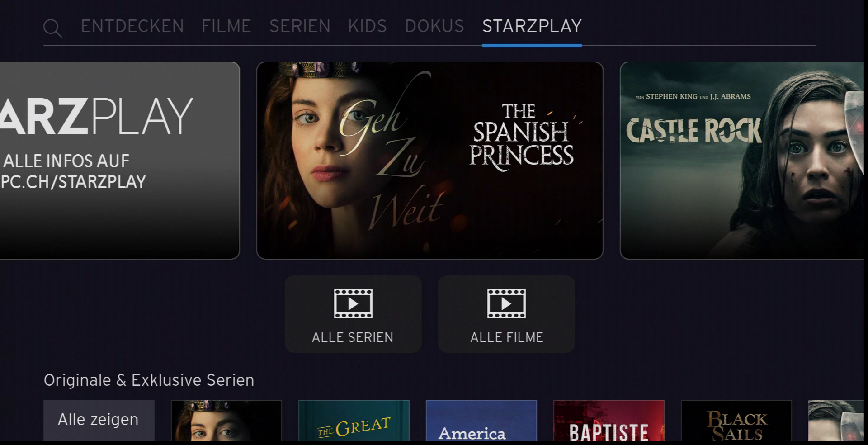Open the Baptiste series poster
Viewport: 868px width, 445px height.
click(x=609, y=421)
